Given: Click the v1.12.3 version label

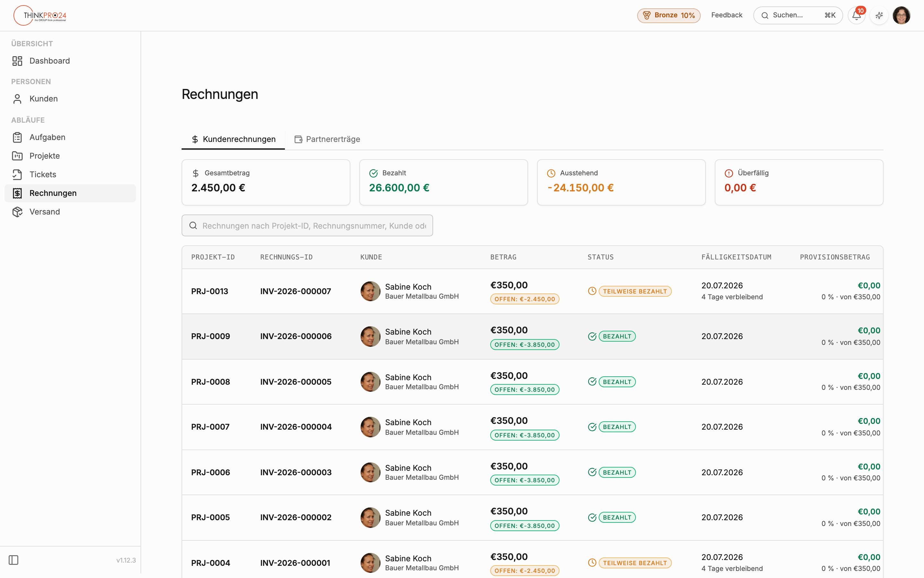Looking at the screenshot, I should [x=126, y=560].
